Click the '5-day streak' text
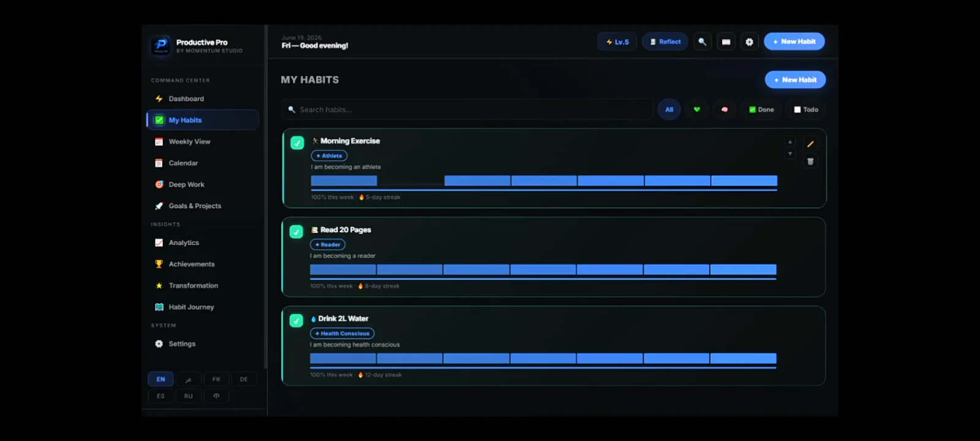The image size is (980, 441). tap(383, 197)
